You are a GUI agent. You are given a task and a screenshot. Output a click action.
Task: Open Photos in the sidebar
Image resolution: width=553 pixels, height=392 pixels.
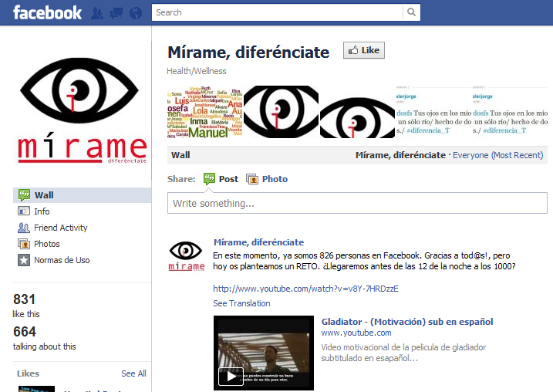(47, 244)
